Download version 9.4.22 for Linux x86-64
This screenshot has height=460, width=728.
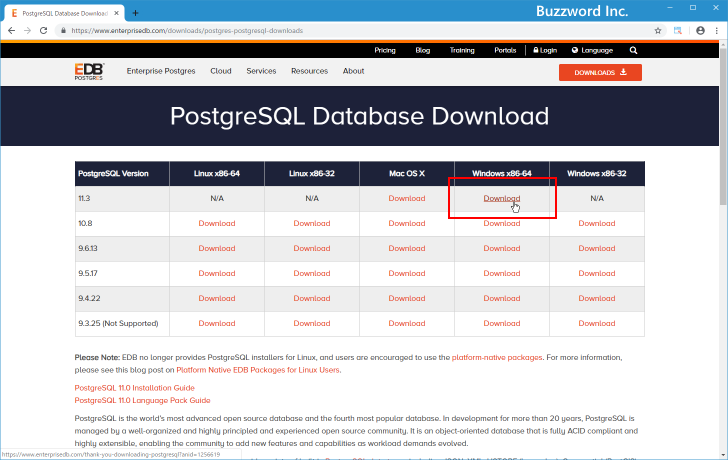tap(217, 298)
